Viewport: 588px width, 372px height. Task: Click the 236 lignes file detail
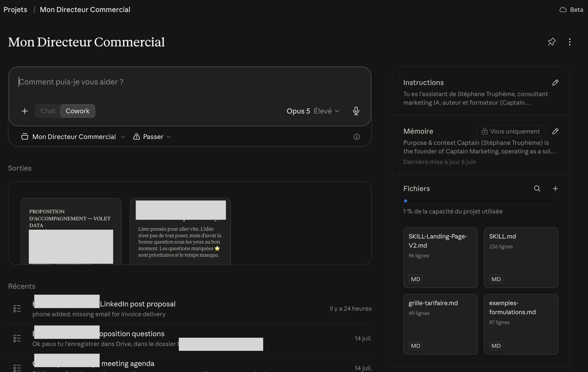click(501, 247)
